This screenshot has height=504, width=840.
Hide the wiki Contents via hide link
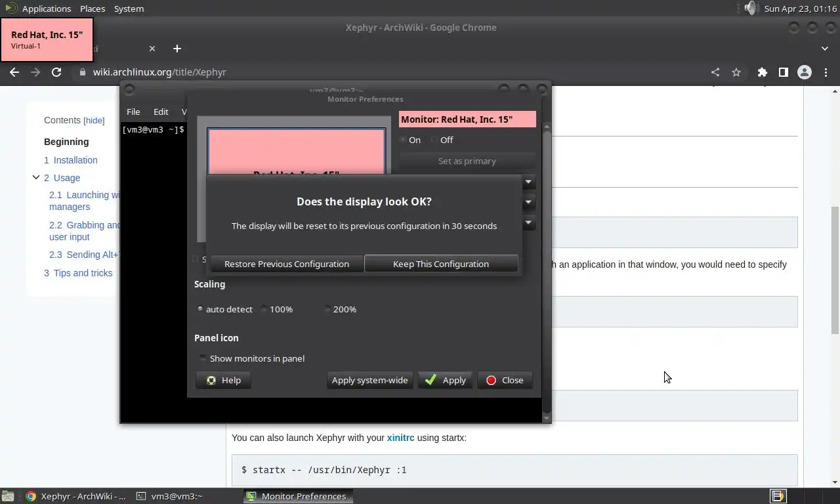tap(94, 121)
